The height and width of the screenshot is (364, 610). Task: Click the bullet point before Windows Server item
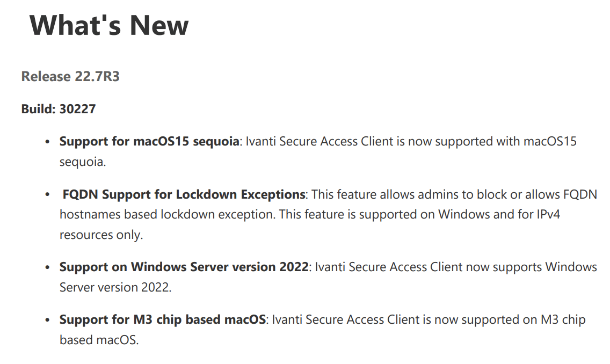pos(48,267)
